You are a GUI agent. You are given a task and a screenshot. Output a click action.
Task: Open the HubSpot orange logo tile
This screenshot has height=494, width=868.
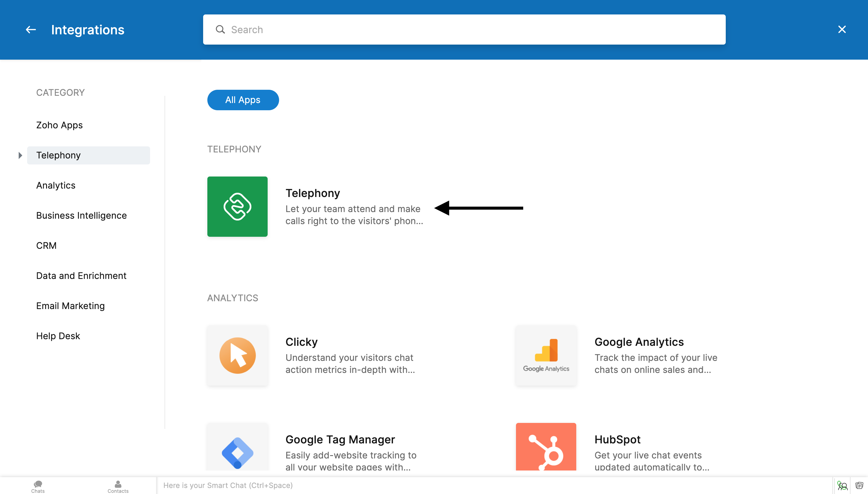(x=546, y=446)
